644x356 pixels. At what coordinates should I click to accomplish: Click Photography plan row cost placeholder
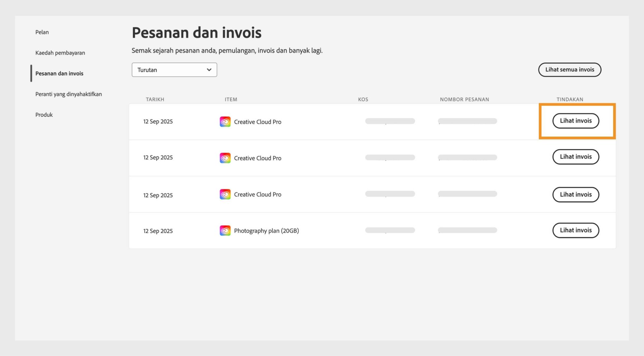tap(390, 230)
